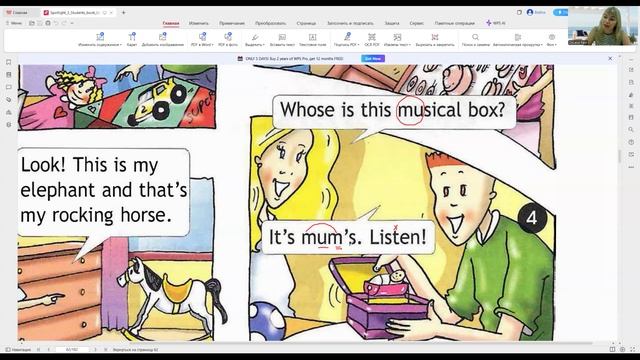Switch to the Преобразовать ribbon tab
This screenshot has width=640, height=360.
pos(270,23)
